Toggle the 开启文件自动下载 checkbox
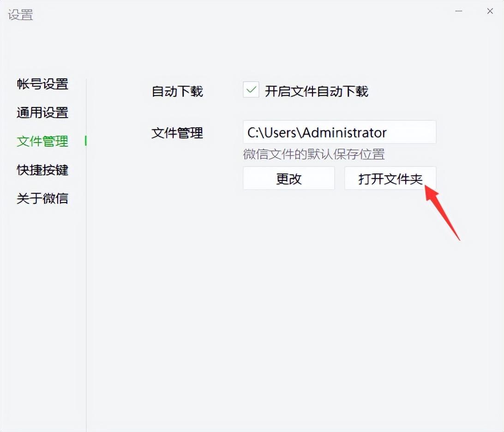The width and height of the screenshot is (504, 432). coord(251,90)
